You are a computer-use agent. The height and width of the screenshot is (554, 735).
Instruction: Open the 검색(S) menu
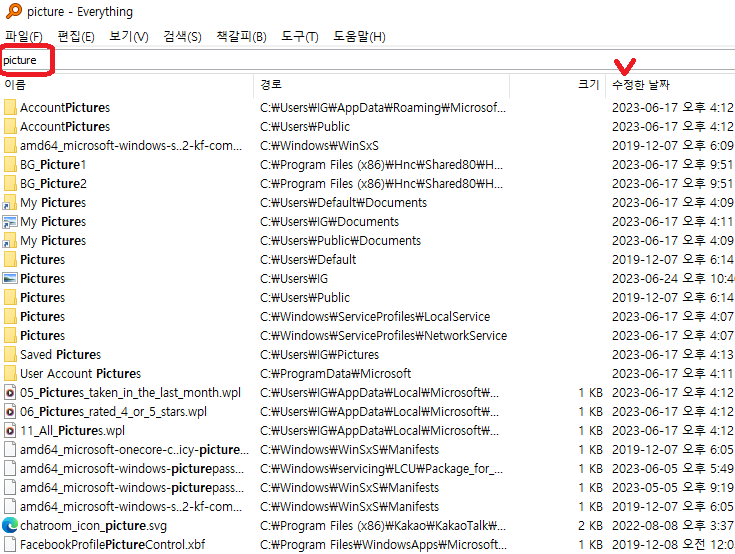pos(182,37)
